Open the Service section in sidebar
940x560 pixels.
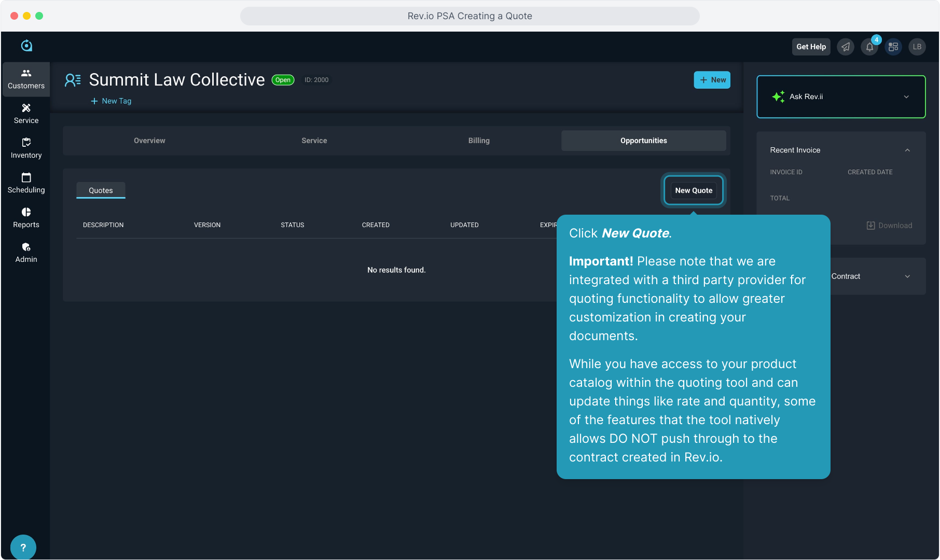26,114
